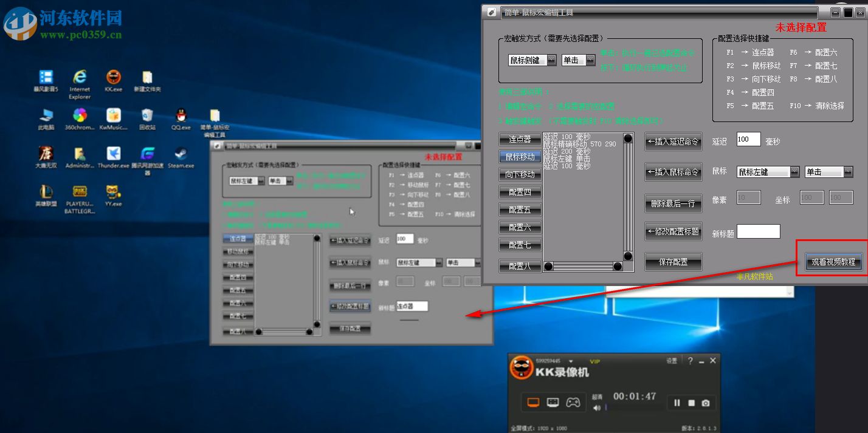Click the macro list horizontal scrollbar
This screenshot has height=433, width=868.
(583, 266)
